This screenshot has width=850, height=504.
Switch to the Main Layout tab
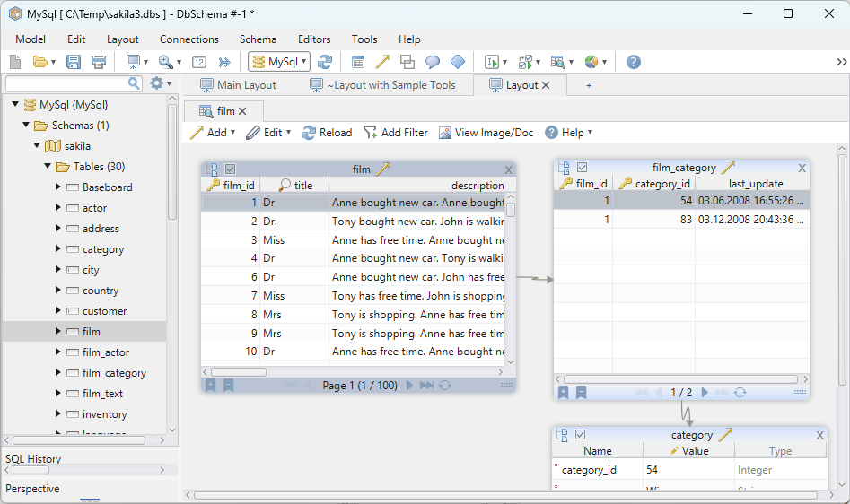tap(239, 85)
